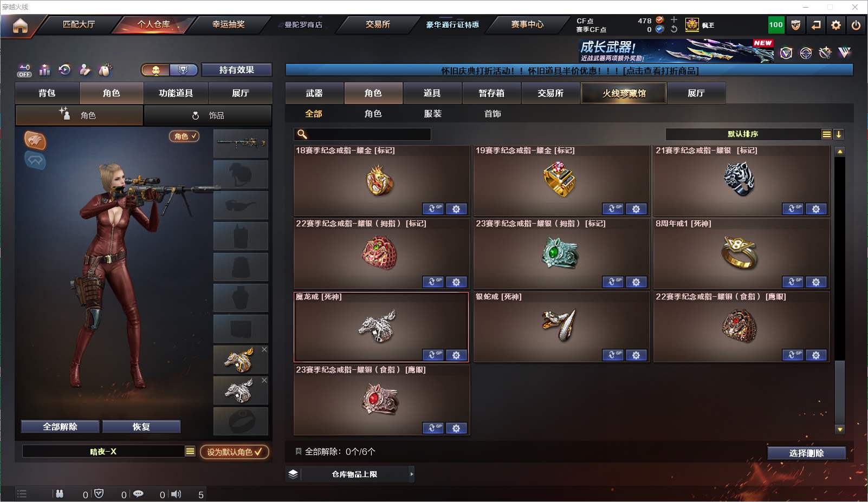
Task: Click the home icon in the top bar
Action: [20, 25]
